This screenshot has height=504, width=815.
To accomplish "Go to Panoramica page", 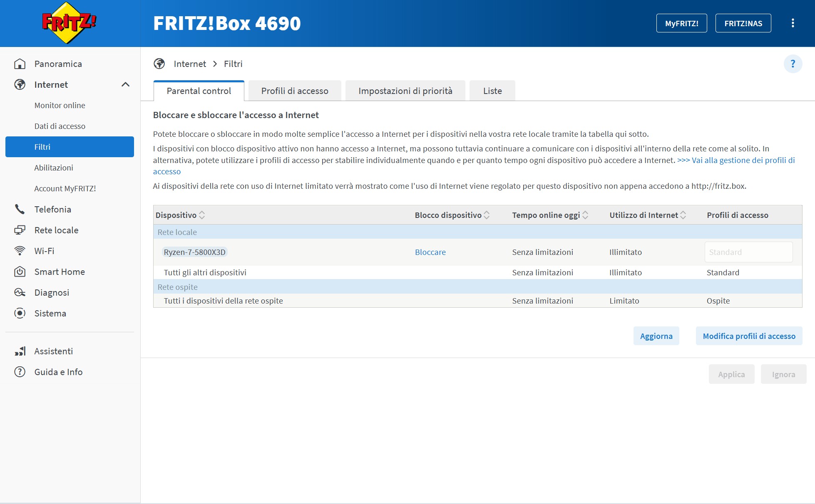I will pos(58,64).
